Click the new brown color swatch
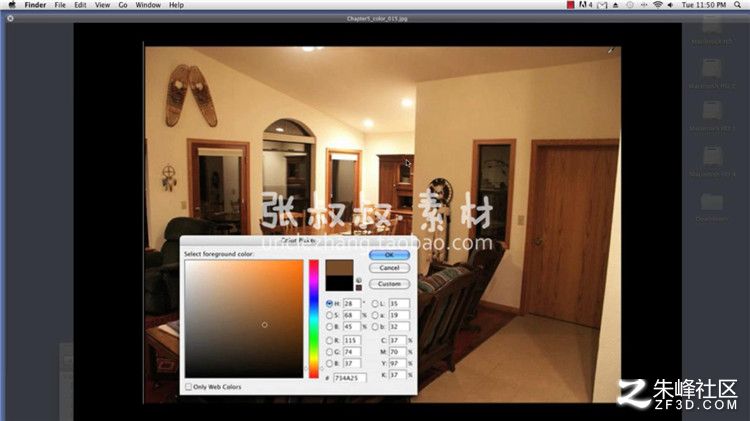The height and width of the screenshot is (421, 750). 339,267
